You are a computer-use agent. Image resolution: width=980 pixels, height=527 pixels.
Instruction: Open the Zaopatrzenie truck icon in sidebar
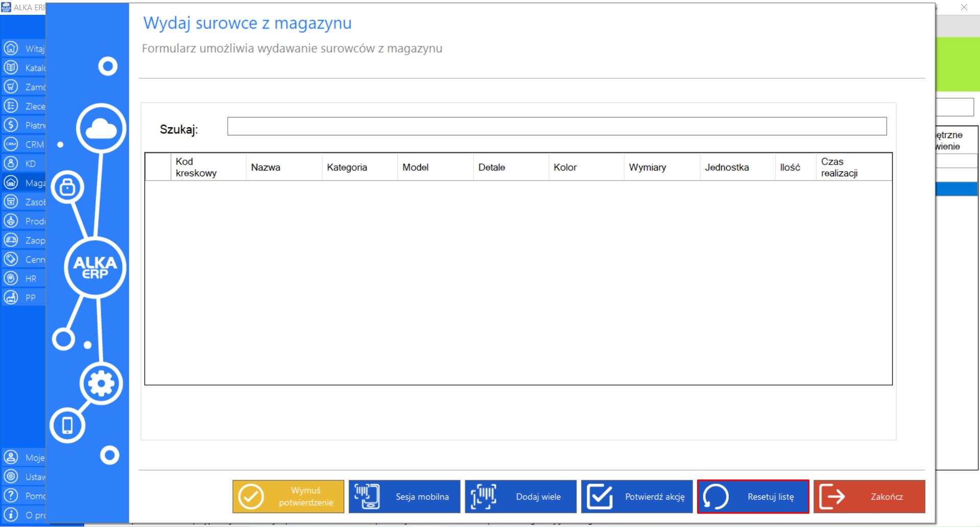coord(11,240)
